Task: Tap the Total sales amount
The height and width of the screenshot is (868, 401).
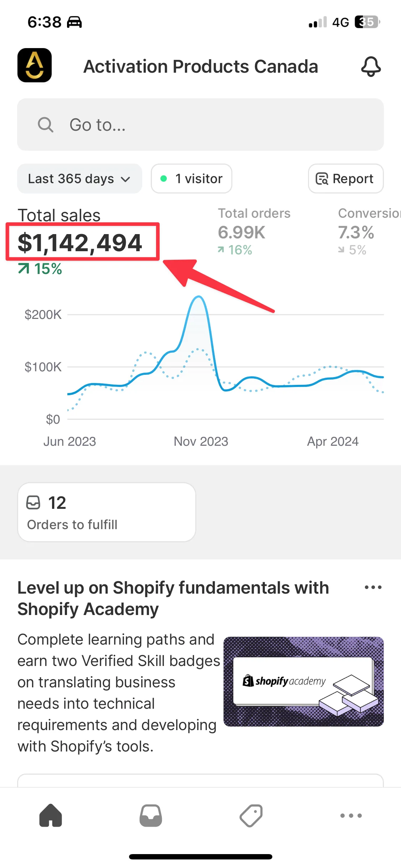Action: (x=80, y=243)
